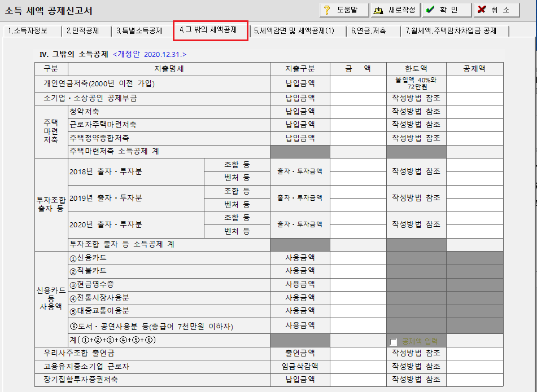Screen dimensions: 537x392
Task: Click the 새로작성 button
Action: click(396, 10)
